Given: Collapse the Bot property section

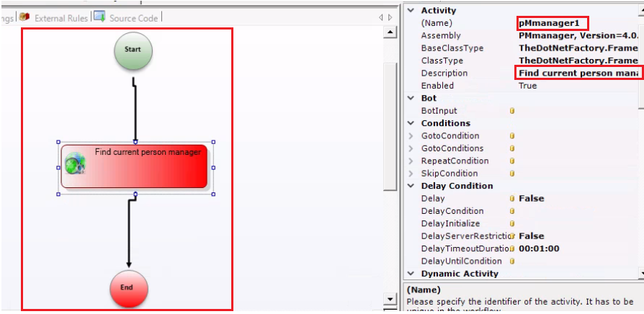Looking at the screenshot, I should pos(411,98).
